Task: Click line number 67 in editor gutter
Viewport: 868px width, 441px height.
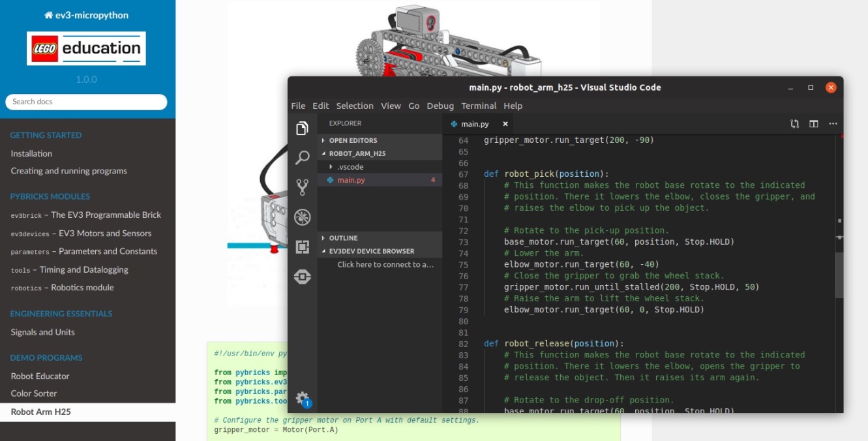Action: [463, 174]
